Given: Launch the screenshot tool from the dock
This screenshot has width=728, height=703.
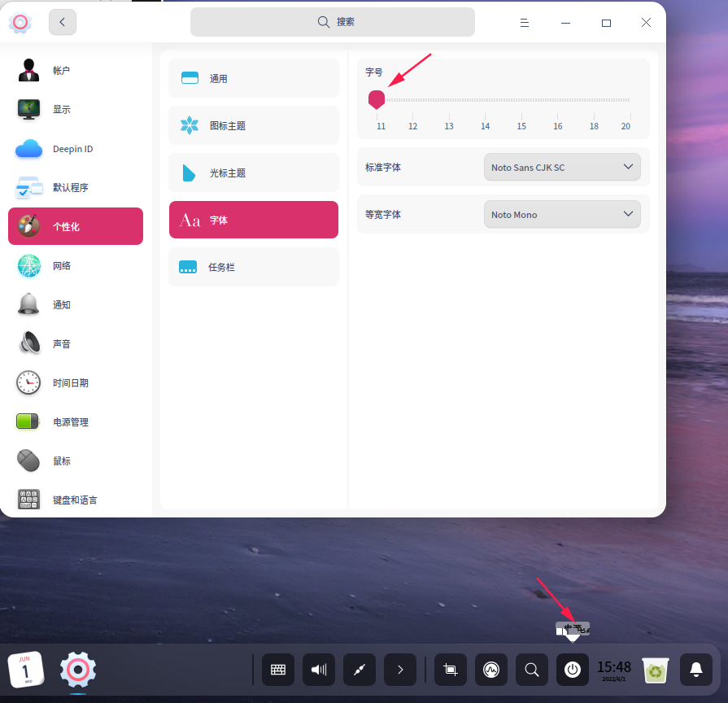Looking at the screenshot, I should tap(451, 670).
